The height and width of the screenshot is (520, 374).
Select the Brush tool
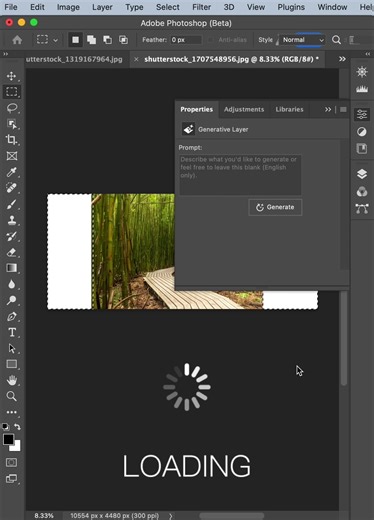click(x=12, y=204)
